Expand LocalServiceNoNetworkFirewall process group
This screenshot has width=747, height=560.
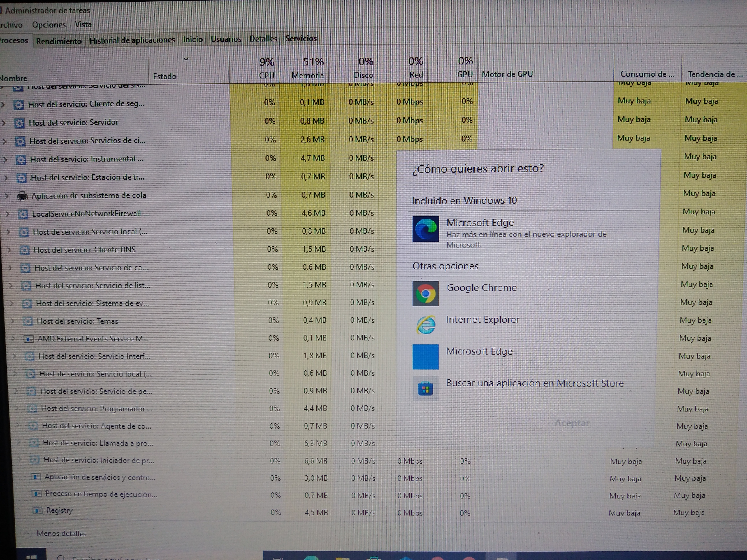[x=7, y=214]
